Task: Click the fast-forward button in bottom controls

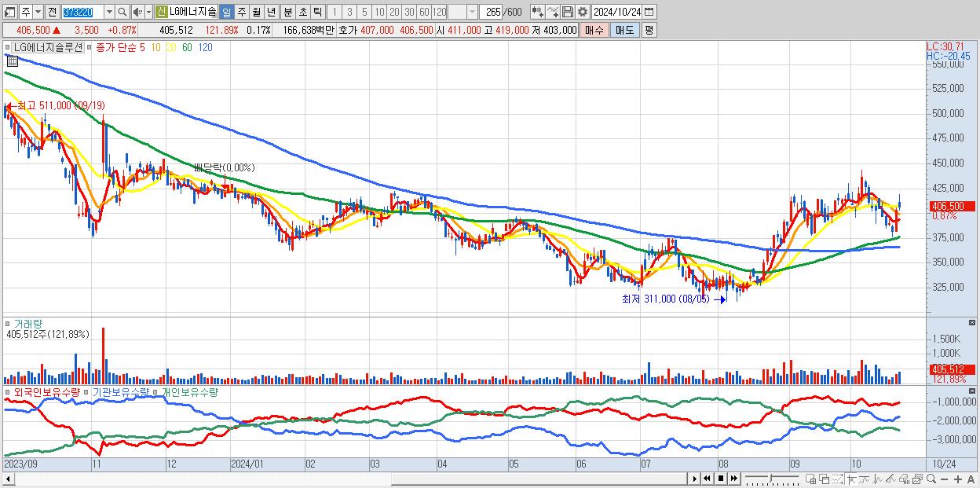Action: (x=733, y=479)
